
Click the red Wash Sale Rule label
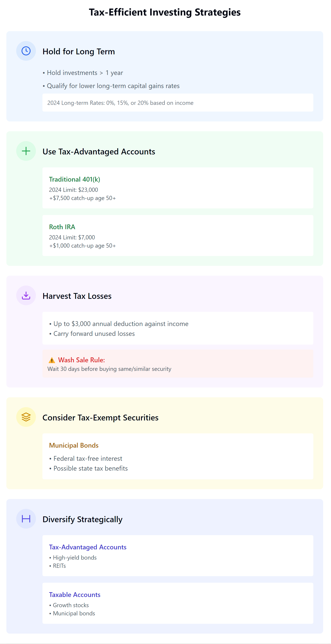(81, 360)
